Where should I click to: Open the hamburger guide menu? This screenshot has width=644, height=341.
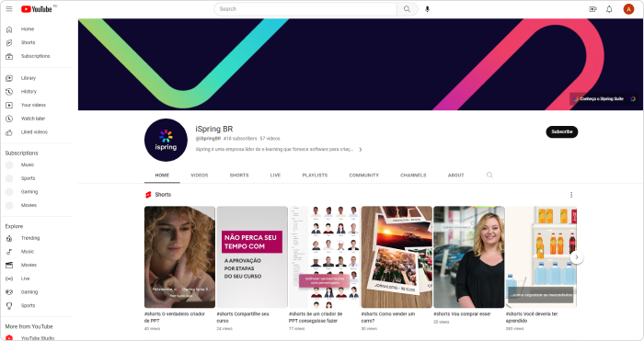[9, 8]
